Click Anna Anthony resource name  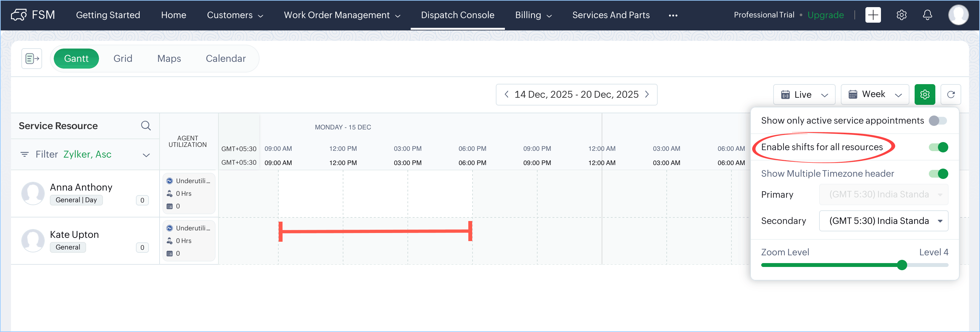tap(81, 187)
